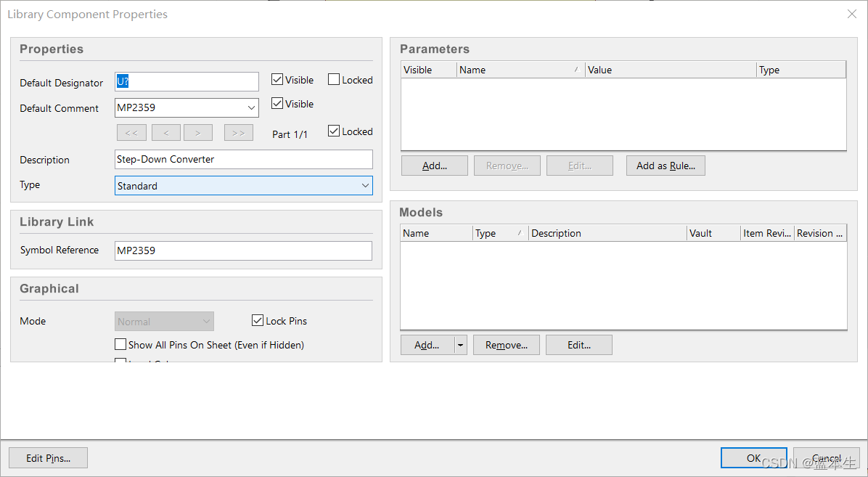The image size is (868, 477).
Task: Click the Models Name column header
Action: click(436, 233)
